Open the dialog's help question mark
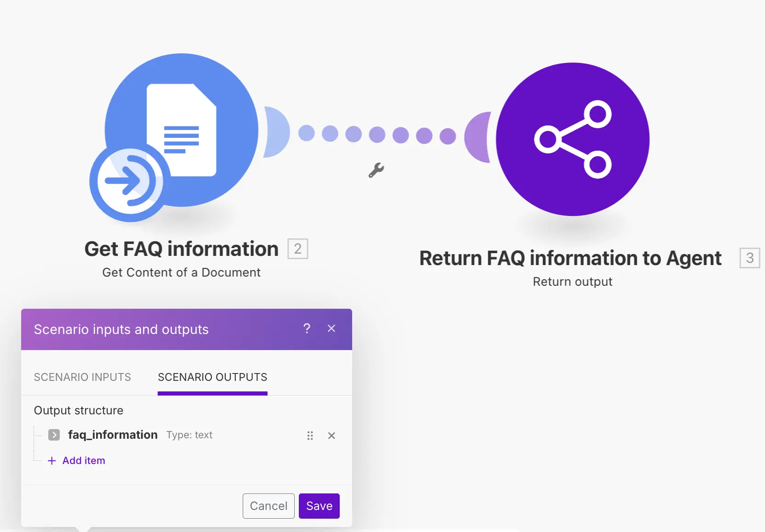The width and height of the screenshot is (765, 532). [307, 328]
